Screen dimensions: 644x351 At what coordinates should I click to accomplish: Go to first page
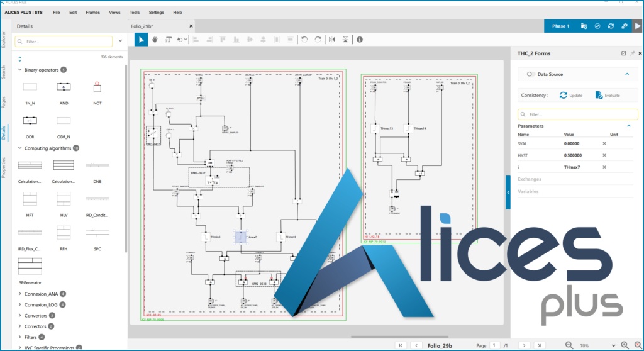pos(401,346)
